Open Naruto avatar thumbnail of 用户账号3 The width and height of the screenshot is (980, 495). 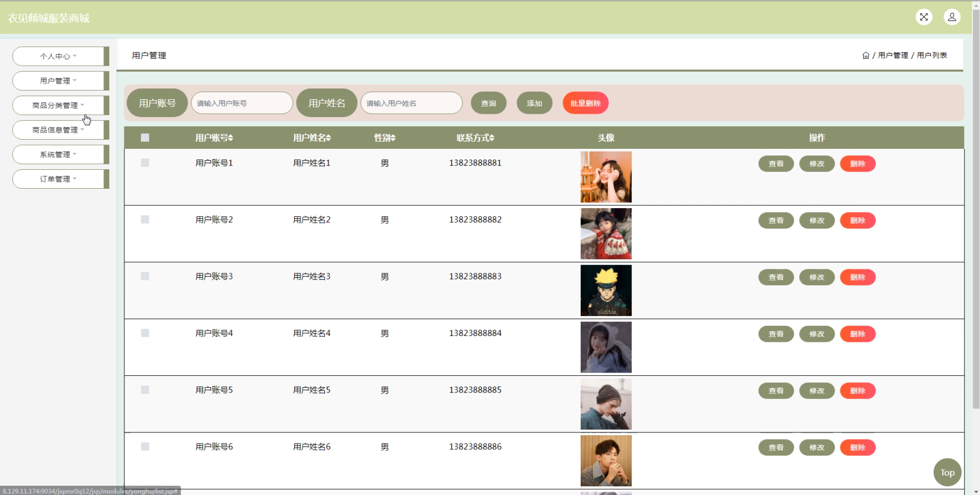(x=606, y=290)
